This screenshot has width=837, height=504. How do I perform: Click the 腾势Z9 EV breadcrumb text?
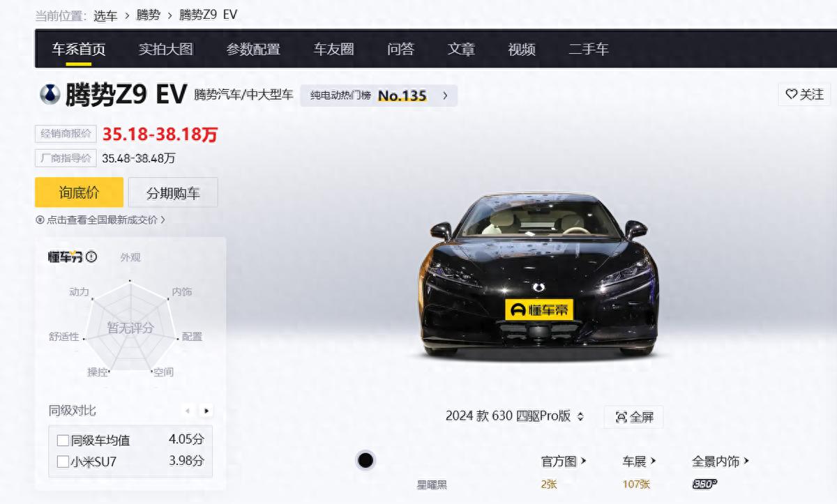(209, 15)
